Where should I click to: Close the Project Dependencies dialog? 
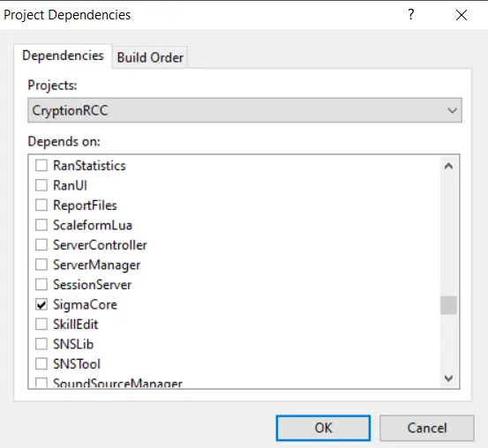click(x=462, y=15)
